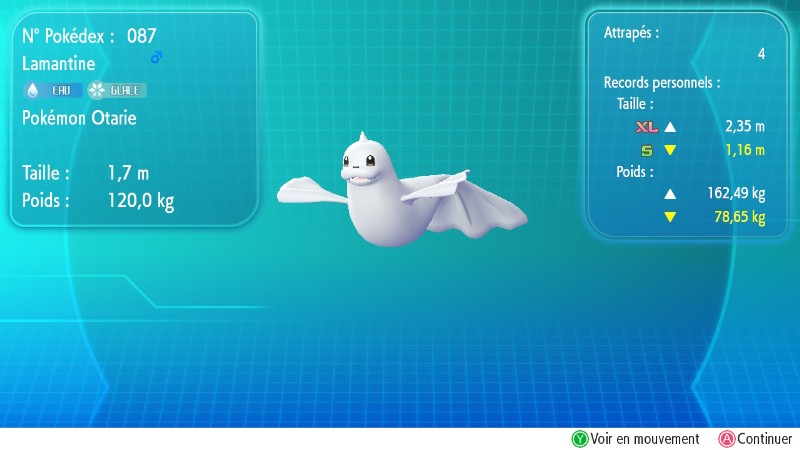
Task: Choose the Voir en mouvement option
Action: (635, 438)
